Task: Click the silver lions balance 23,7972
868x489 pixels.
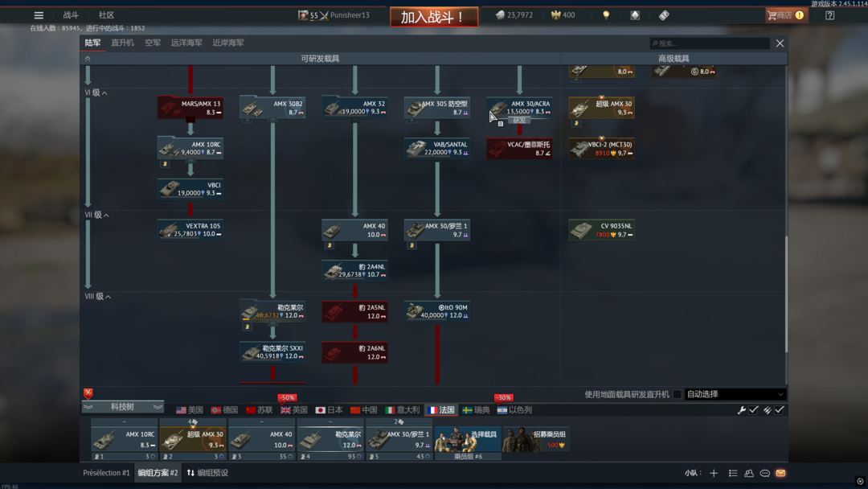Action: tap(514, 15)
